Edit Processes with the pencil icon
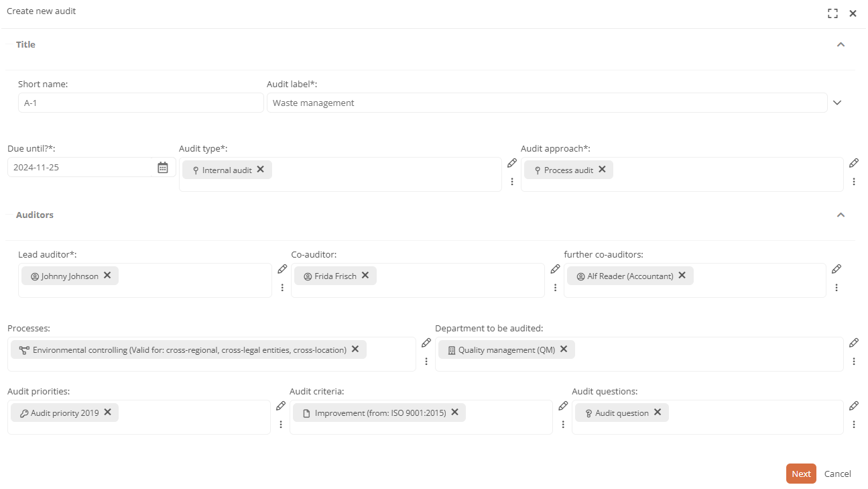Image resolution: width=868 pixels, height=489 pixels. coord(426,343)
